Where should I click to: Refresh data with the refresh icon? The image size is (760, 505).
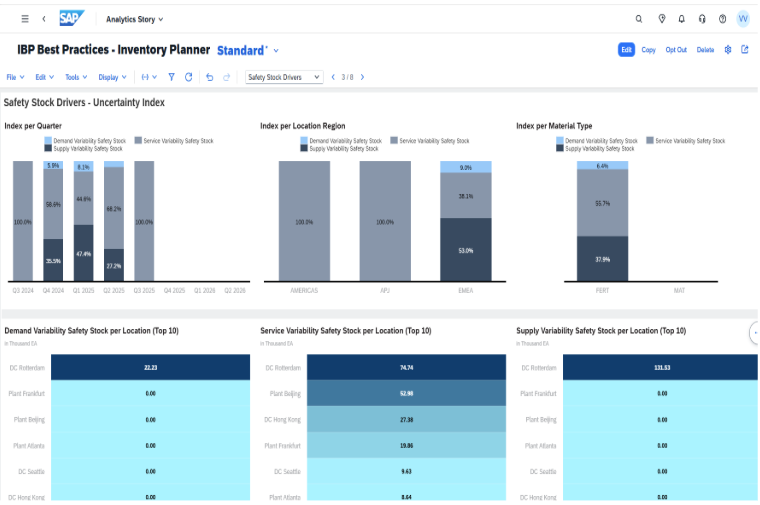click(189, 77)
